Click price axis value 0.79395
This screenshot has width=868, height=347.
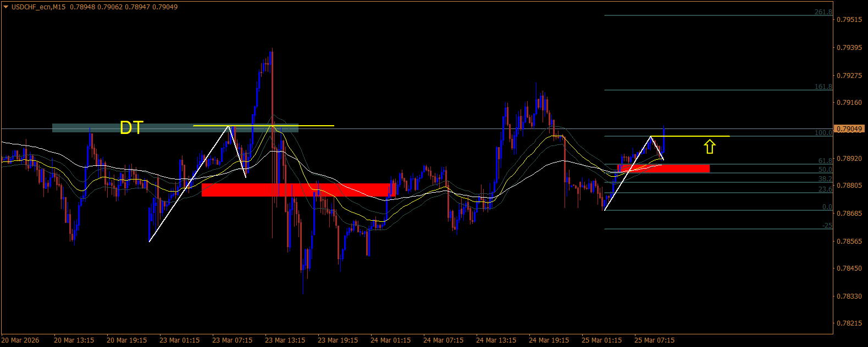click(x=849, y=48)
